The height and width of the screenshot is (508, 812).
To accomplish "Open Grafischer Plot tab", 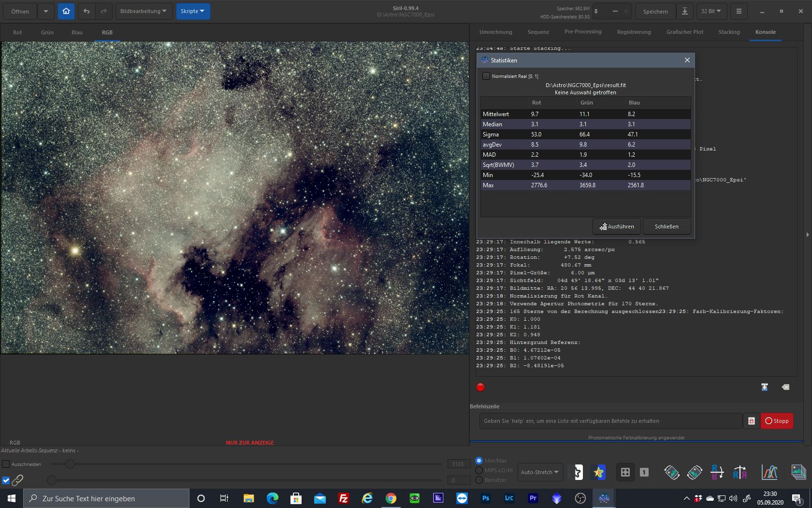I will click(685, 32).
